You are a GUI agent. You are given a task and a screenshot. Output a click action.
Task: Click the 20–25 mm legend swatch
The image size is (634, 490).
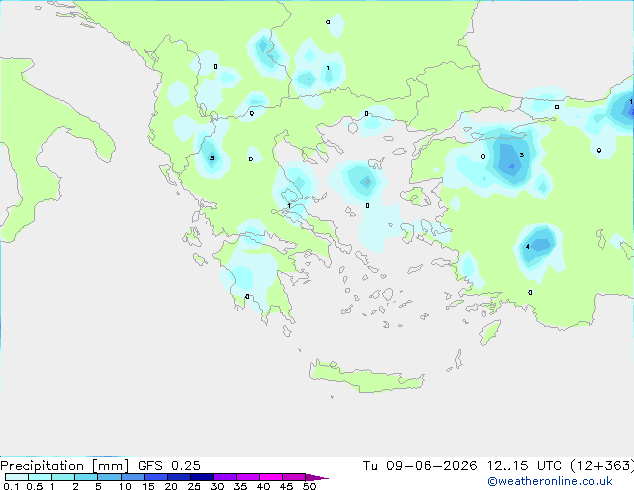tap(178, 477)
